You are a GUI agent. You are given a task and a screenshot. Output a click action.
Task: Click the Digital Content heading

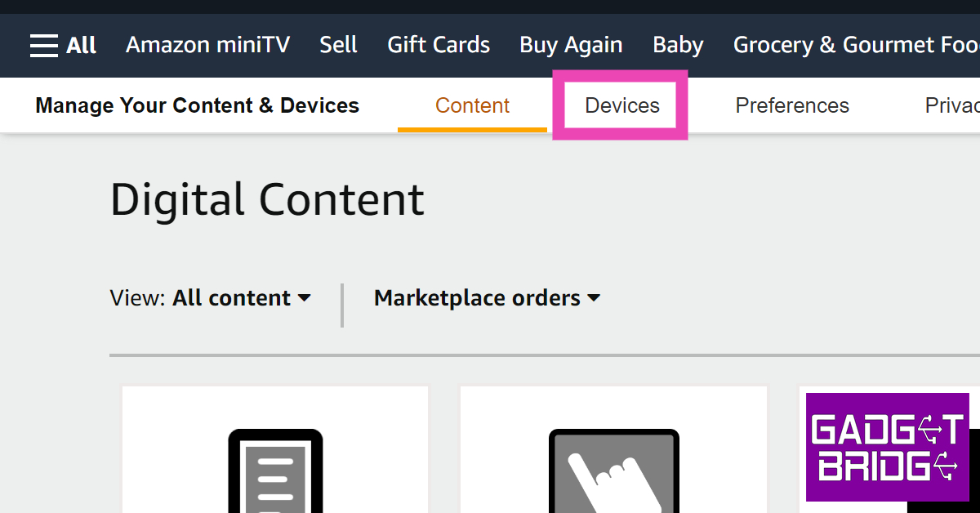pyautogui.click(x=267, y=199)
